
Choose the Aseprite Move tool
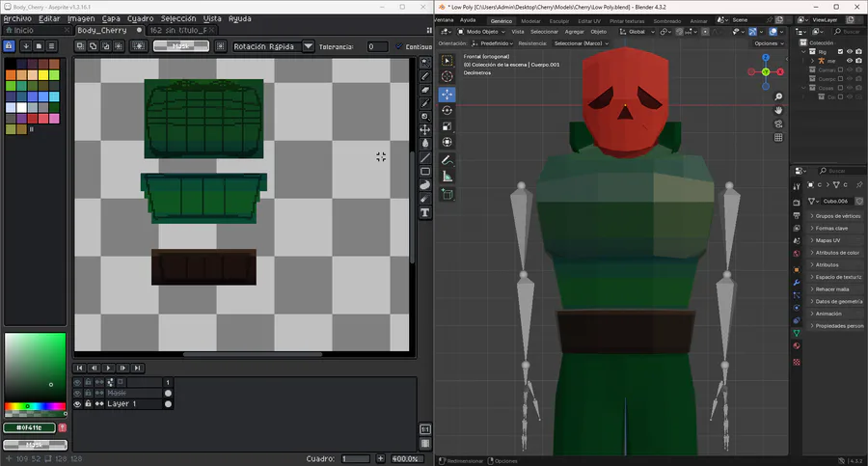click(425, 129)
